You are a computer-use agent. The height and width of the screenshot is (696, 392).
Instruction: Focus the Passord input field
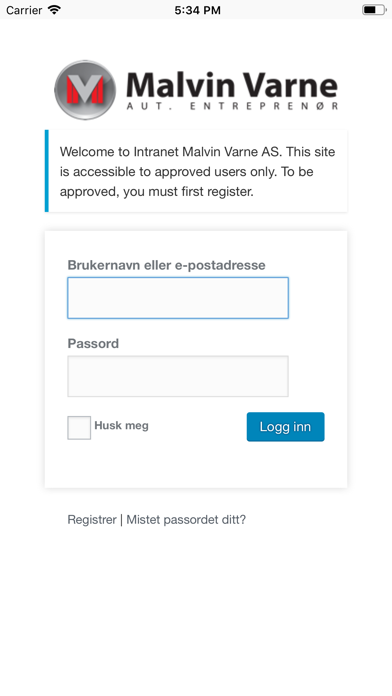[x=178, y=376]
